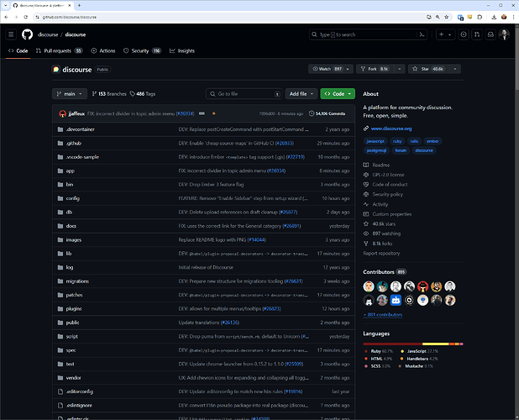The image size is (519, 420).
Task: Click the postgresql topic tag
Action: [376, 150]
